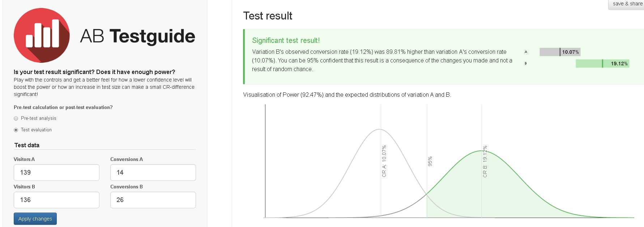The height and width of the screenshot is (227, 644).
Task: Click the Significant test result! heading
Action: [x=286, y=40]
